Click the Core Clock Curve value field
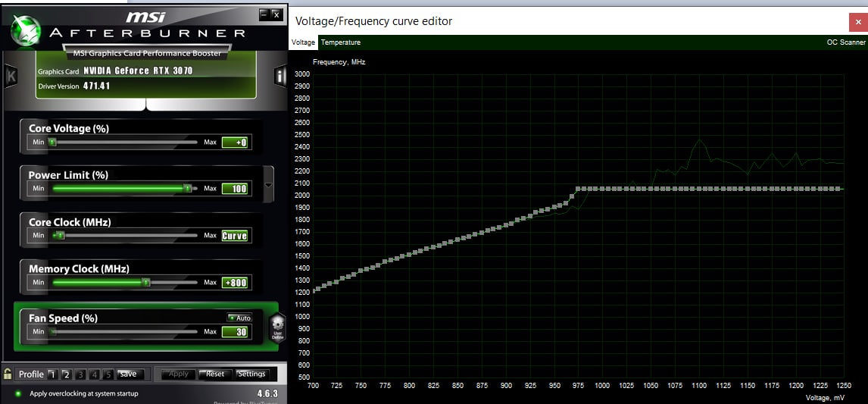This screenshot has height=404, width=868. [x=235, y=236]
